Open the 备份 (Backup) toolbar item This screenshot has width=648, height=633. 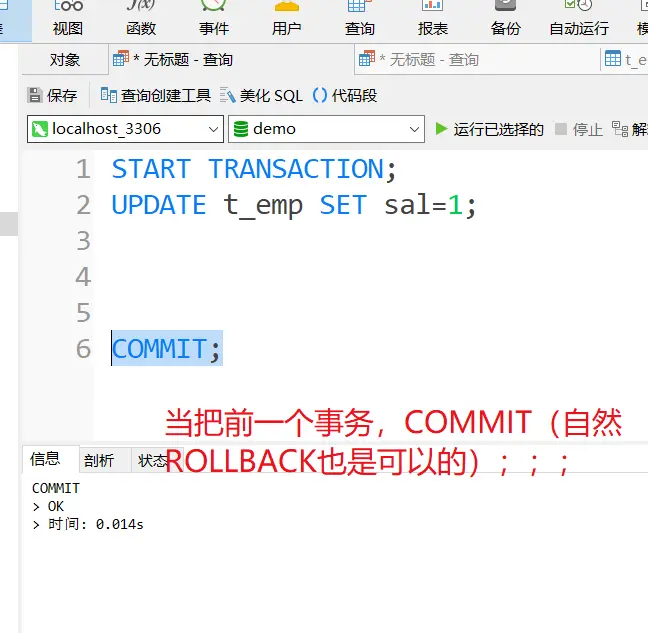point(505,19)
